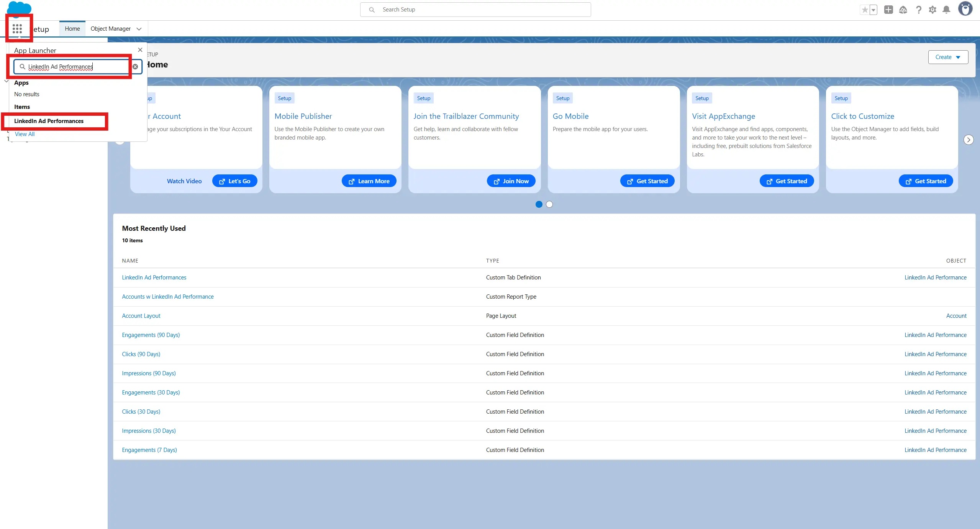Open the Help question mark icon
This screenshot has width=980, height=529.
click(x=918, y=10)
